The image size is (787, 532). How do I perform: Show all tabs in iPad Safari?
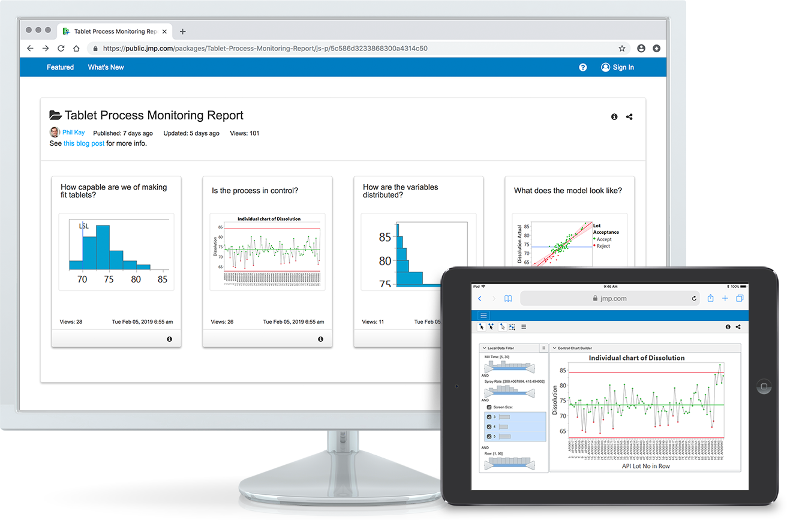pos(740,298)
